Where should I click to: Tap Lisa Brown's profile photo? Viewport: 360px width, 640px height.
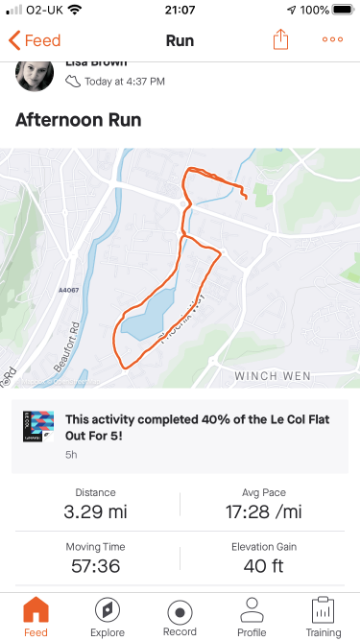pos(35,76)
